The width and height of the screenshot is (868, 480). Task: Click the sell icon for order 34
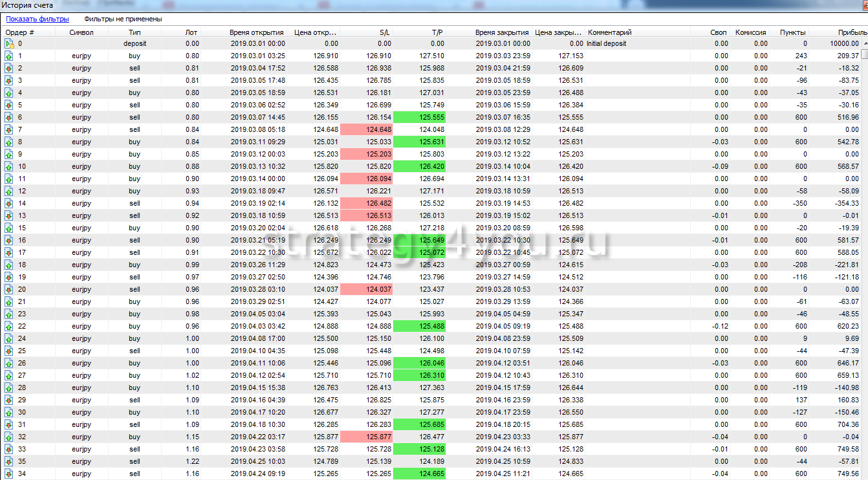(9, 474)
